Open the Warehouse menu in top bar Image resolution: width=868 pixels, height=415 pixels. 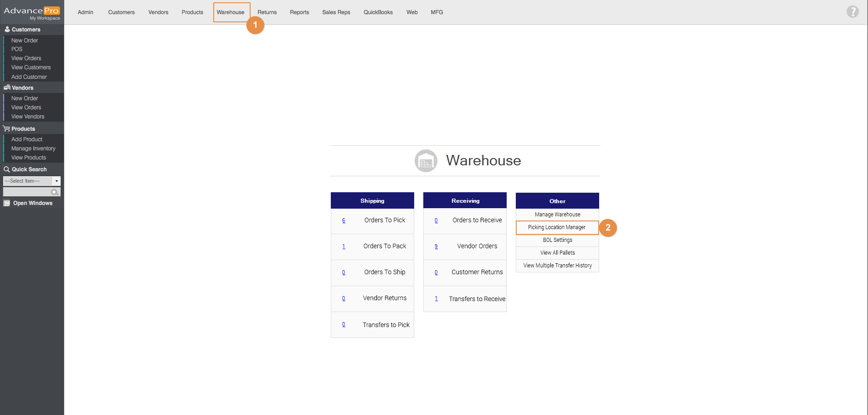[231, 12]
